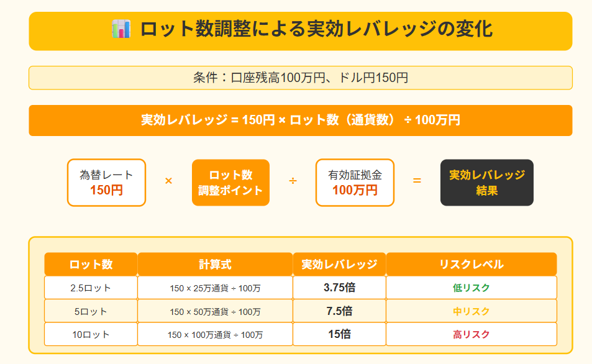The image size is (592, 364).
Task: Click the 実効レバレッジ column header
Action: (x=339, y=265)
